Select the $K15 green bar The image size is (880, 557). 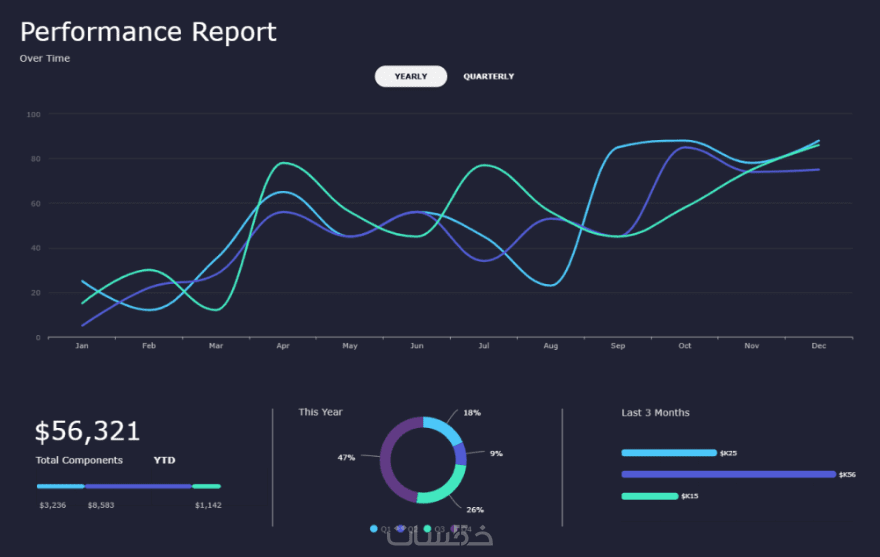point(650,496)
